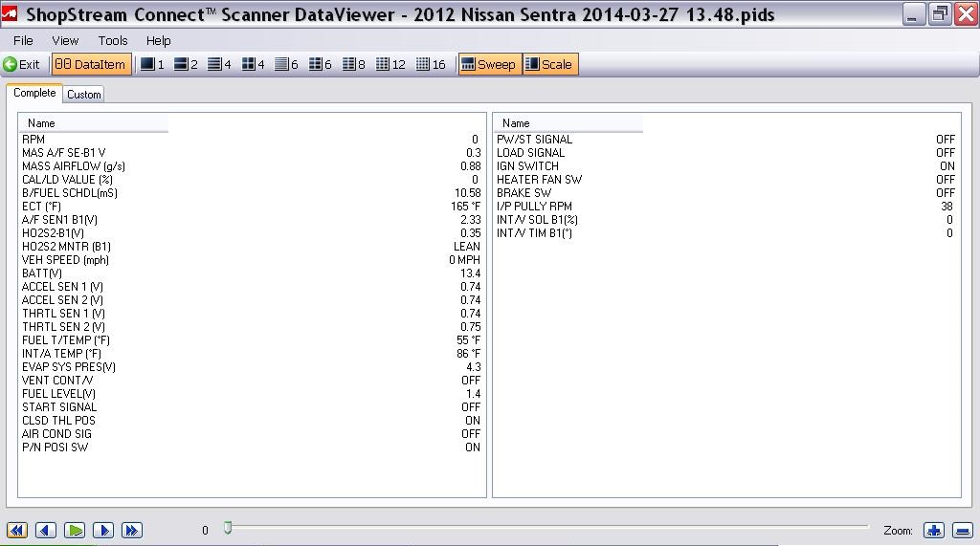The width and height of the screenshot is (980, 546).
Task: Select the BRAKE SW row
Action: pyautogui.click(x=726, y=193)
